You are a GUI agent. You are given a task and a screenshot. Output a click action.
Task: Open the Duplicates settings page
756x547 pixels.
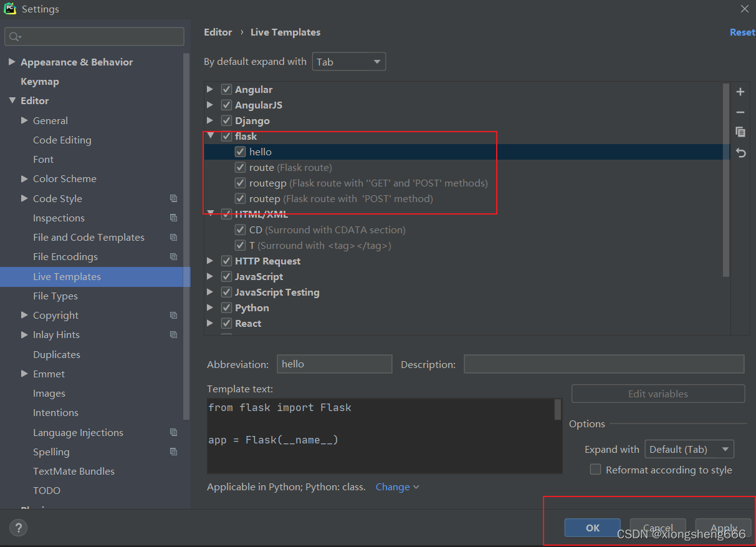point(57,354)
